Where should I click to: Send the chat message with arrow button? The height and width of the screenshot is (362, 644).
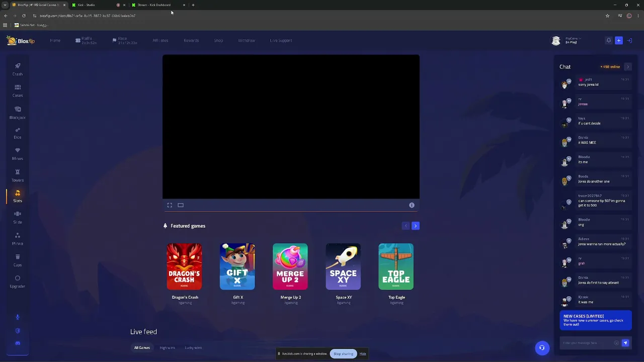625,343
